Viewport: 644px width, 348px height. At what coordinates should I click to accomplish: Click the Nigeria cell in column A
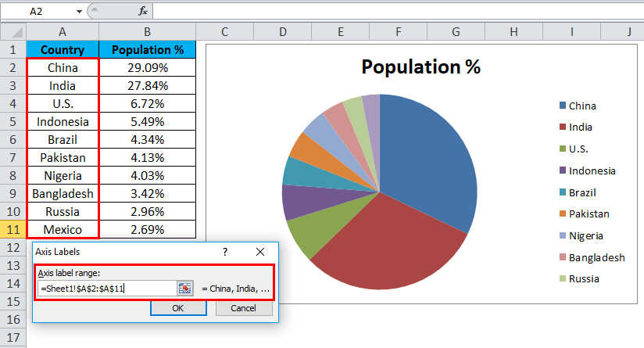[63, 175]
